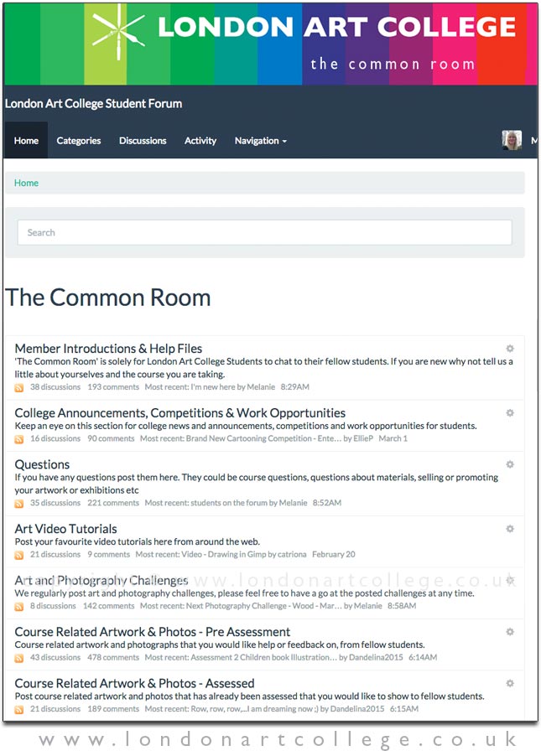Screen dimensions: 541x756
Task: Click '189 comments' count text
Action: pyautogui.click(x=113, y=709)
